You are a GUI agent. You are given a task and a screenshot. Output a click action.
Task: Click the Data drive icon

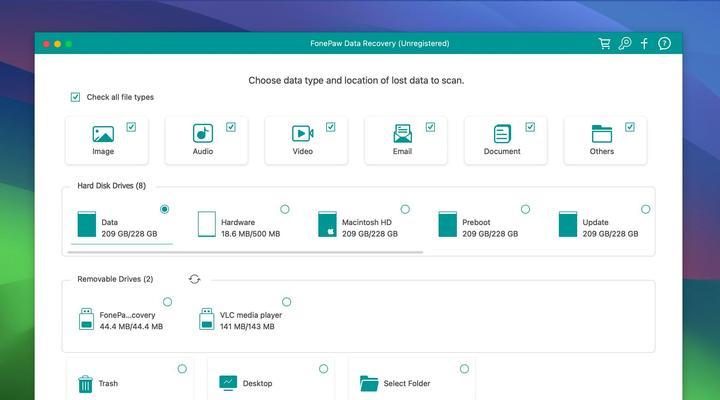[x=87, y=224]
